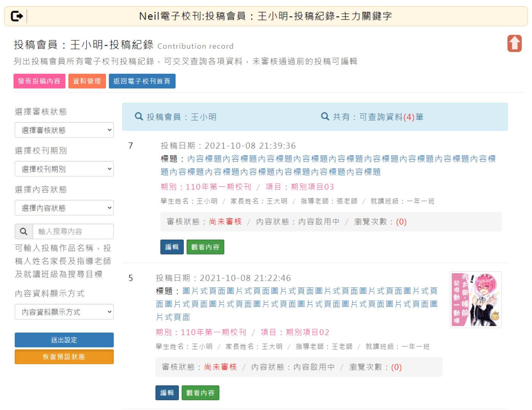The image size is (532, 410).
Task: Edit entry 7 using its 編輯 button
Action: [172, 247]
